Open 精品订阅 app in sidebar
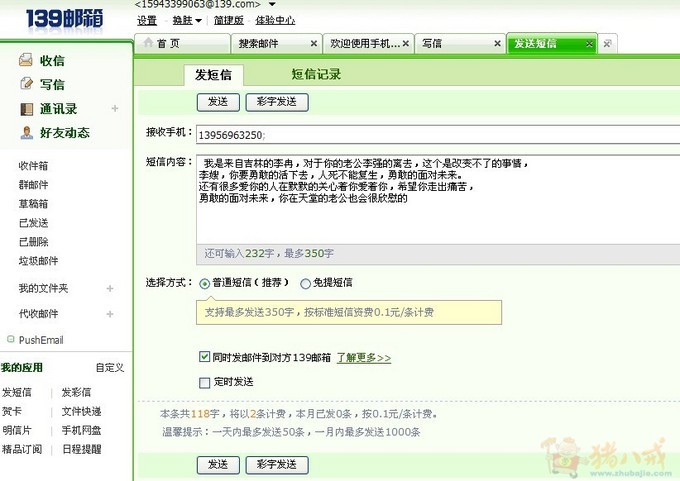This screenshot has width=680, height=481. 22,449
